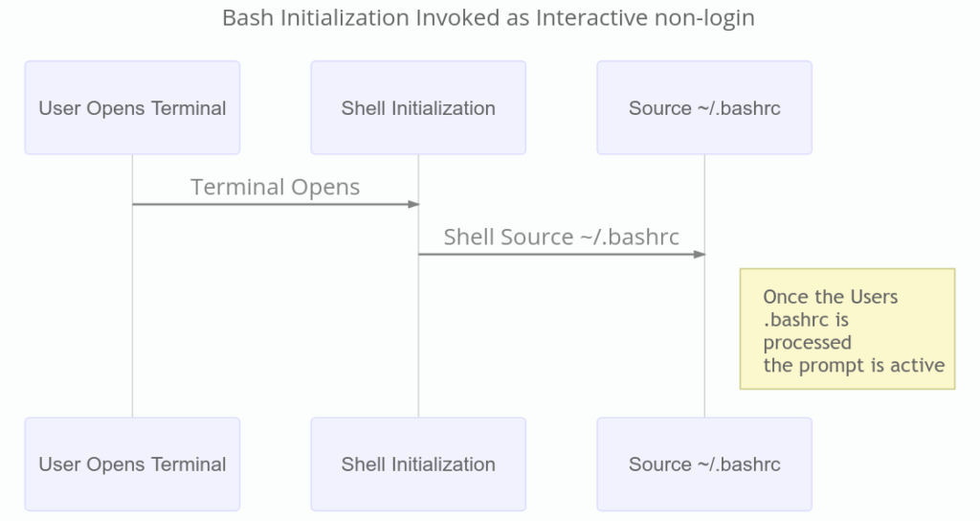980x521 pixels.
Task: Click the "Shell Source ~/.bashrc" message label
Action: (x=561, y=237)
